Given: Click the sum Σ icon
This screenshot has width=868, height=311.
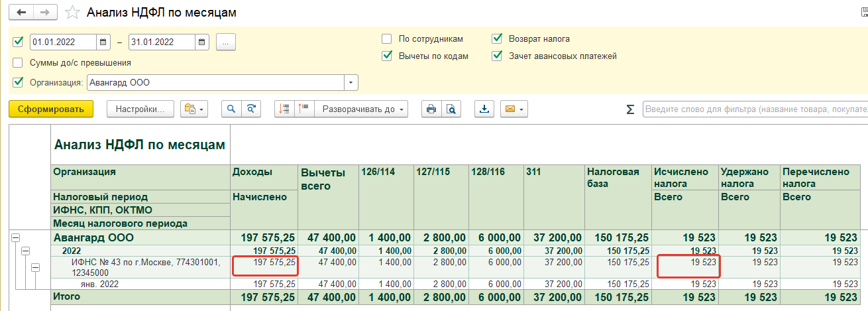Looking at the screenshot, I should point(630,109).
